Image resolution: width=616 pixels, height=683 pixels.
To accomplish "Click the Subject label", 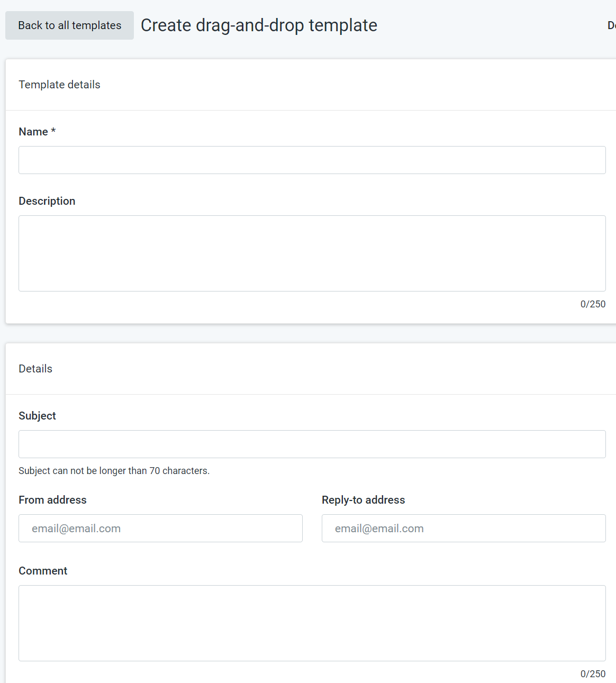I will pos(37,415).
